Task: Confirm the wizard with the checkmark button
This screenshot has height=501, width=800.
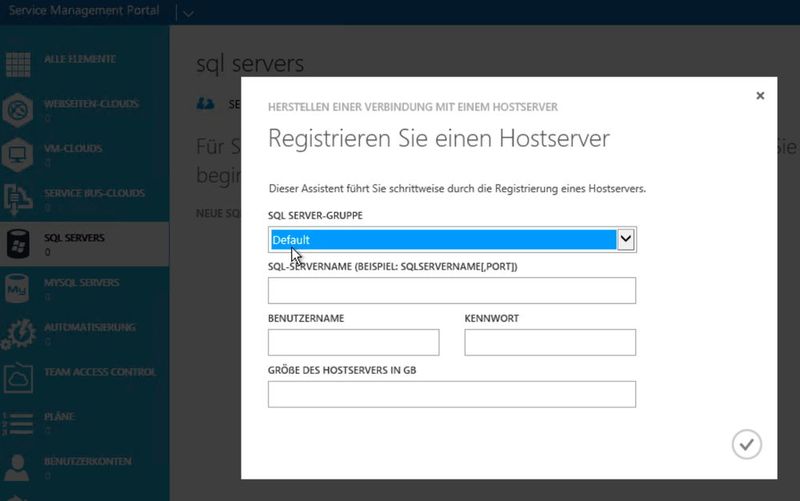Action: [746, 444]
